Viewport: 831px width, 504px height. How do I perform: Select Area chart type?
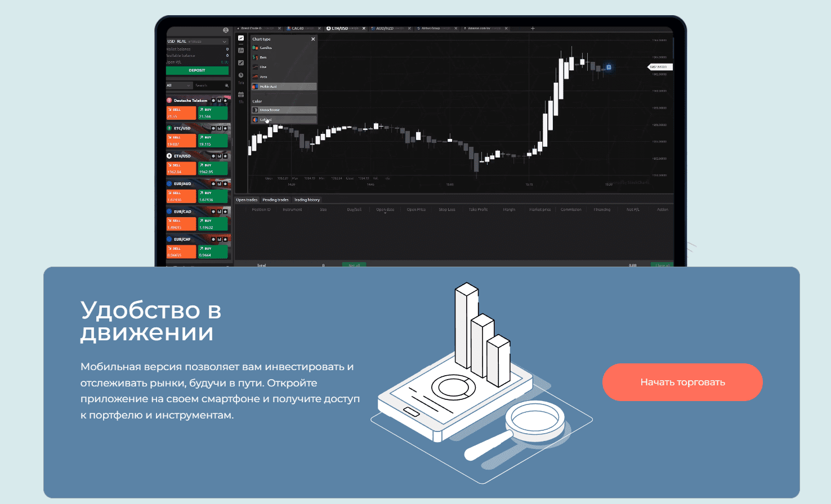(x=284, y=76)
